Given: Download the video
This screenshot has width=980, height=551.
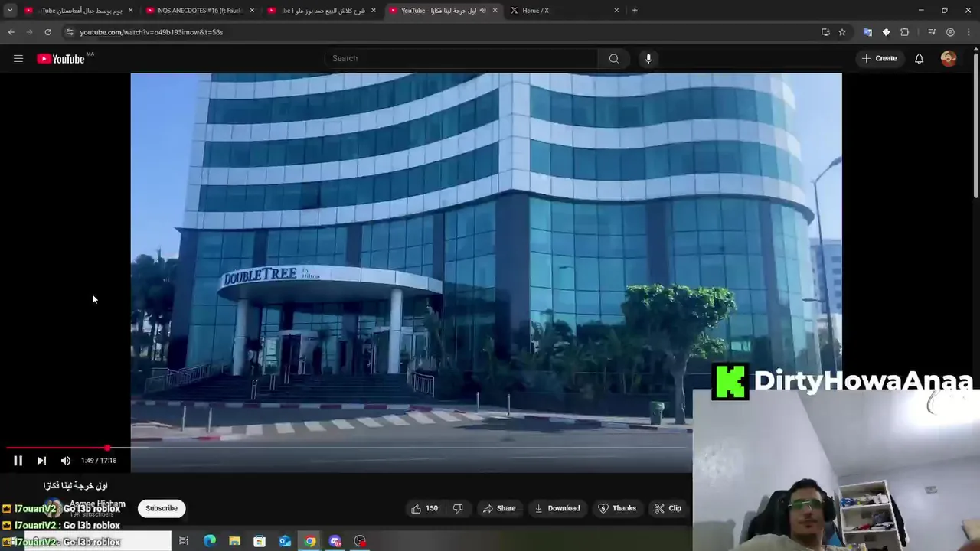Looking at the screenshot, I should point(557,508).
